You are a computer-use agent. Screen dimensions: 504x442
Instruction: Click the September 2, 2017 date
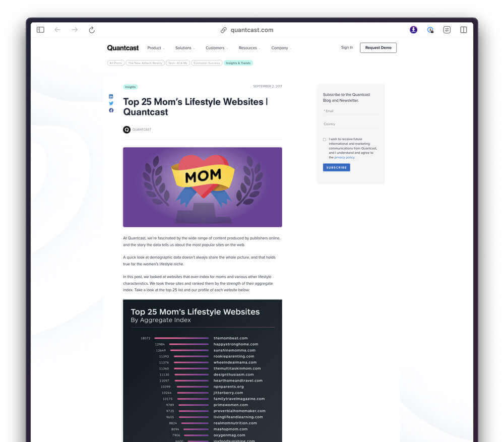[x=268, y=86]
